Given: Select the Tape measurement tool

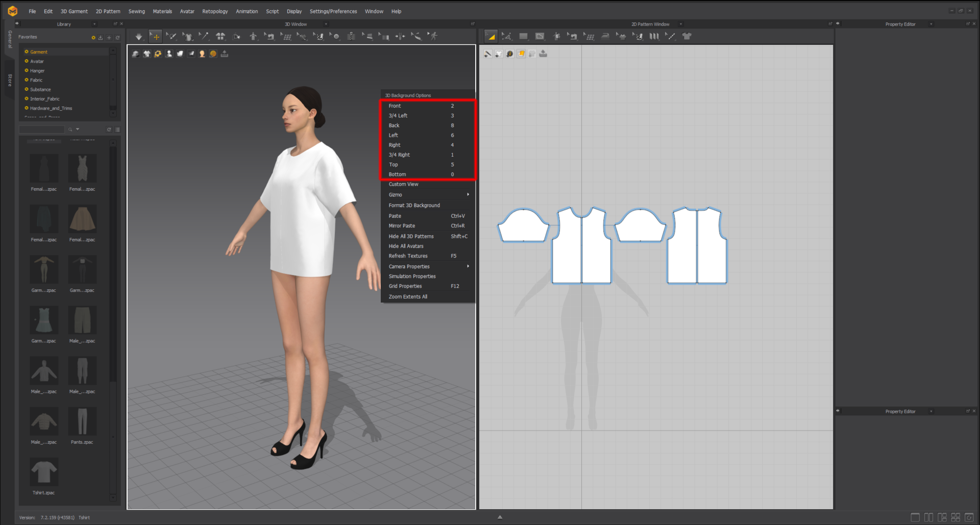Looking at the screenshot, I should click(417, 36).
